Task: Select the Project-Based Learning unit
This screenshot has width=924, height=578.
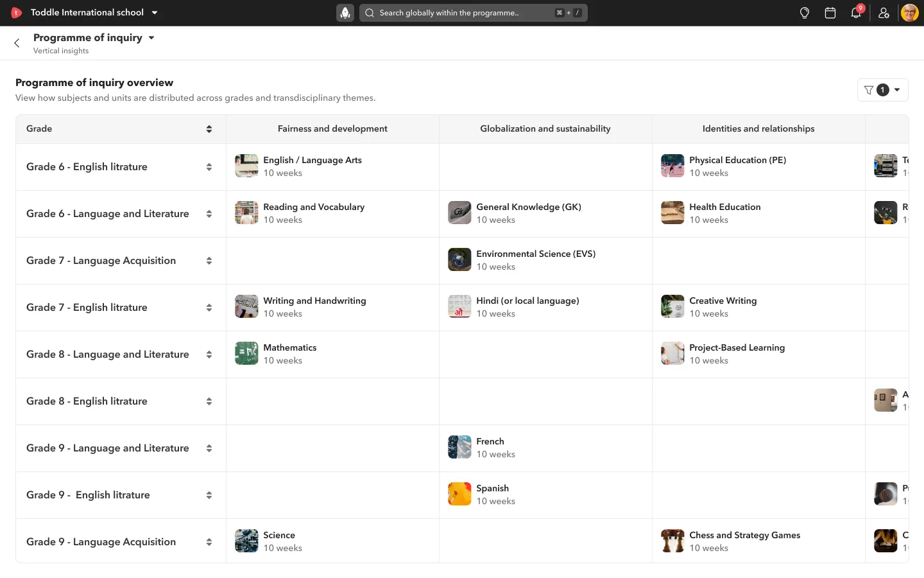Action: [737, 348]
